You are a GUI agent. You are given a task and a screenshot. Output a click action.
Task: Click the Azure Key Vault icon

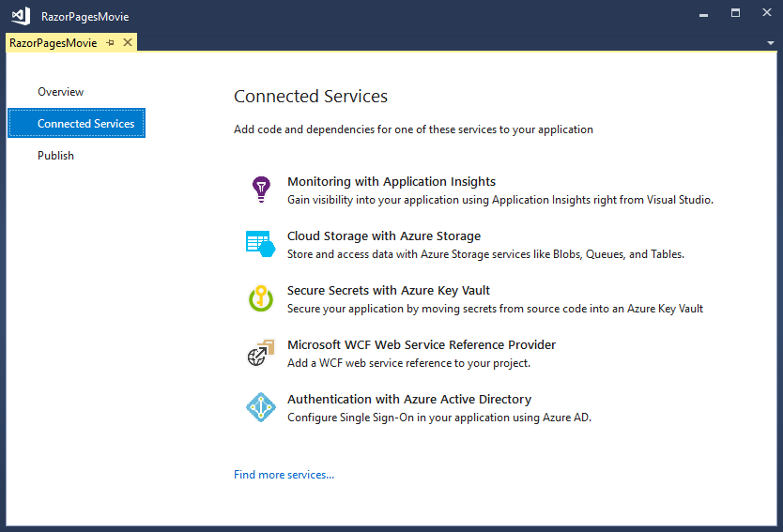260,297
